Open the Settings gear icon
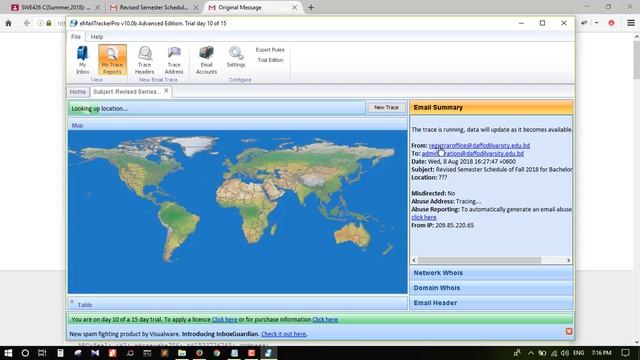The image size is (640, 360). click(236, 57)
